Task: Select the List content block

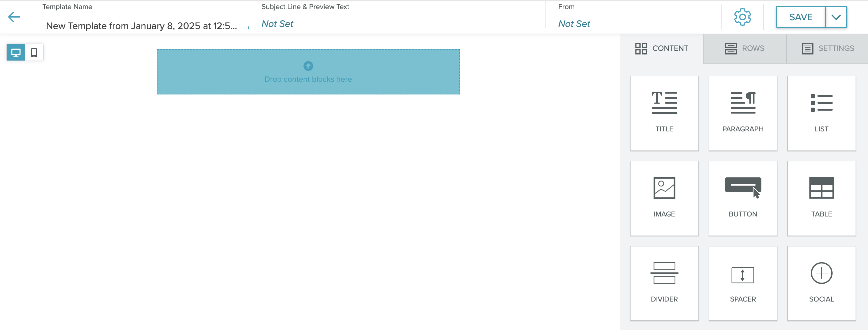Action: 821,113
